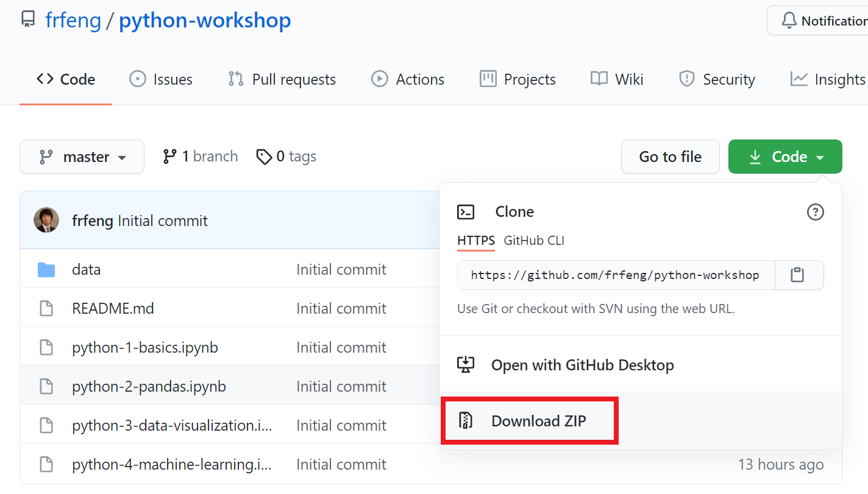The height and width of the screenshot is (494, 868).
Task: Copy the clone URL with clipboard icon
Action: pyautogui.click(x=798, y=275)
